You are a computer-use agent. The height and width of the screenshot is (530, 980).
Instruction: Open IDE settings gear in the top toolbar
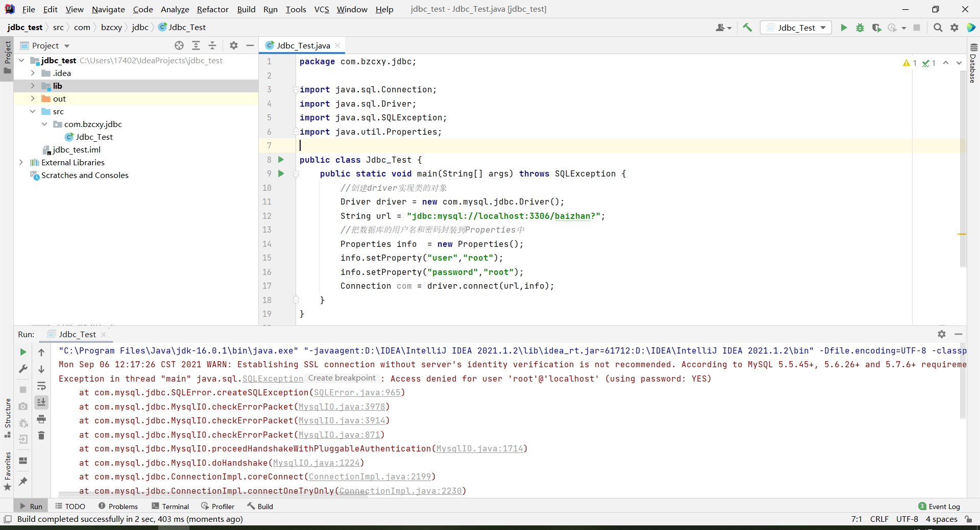[954, 28]
